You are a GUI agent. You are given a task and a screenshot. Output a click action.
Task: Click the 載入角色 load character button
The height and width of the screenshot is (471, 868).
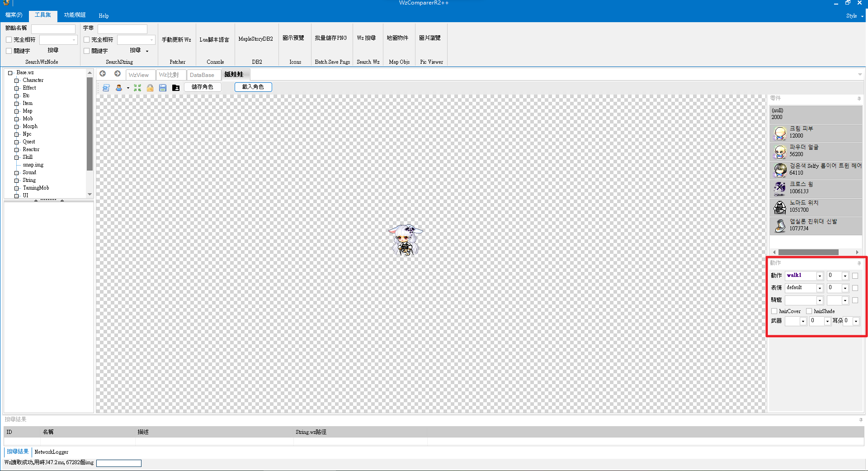253,87
